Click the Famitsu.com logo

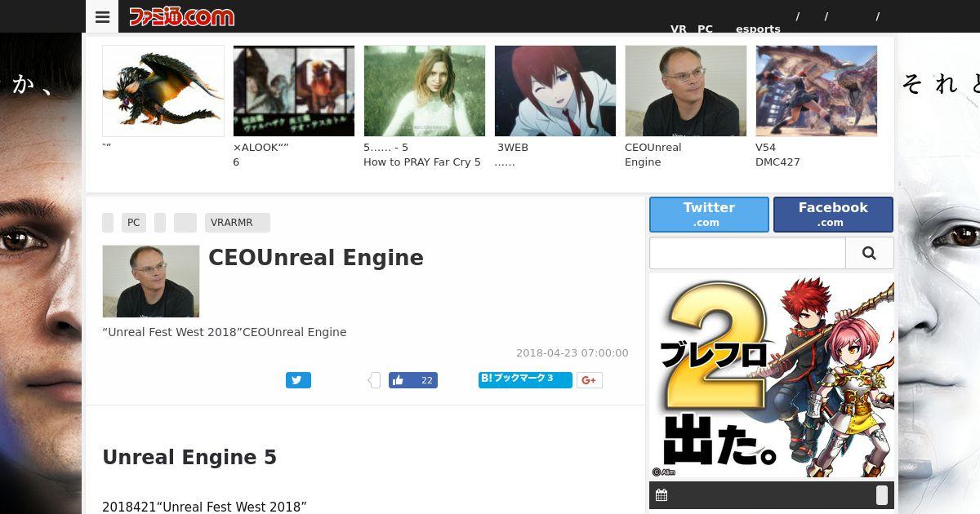click(x=181, y=16)
